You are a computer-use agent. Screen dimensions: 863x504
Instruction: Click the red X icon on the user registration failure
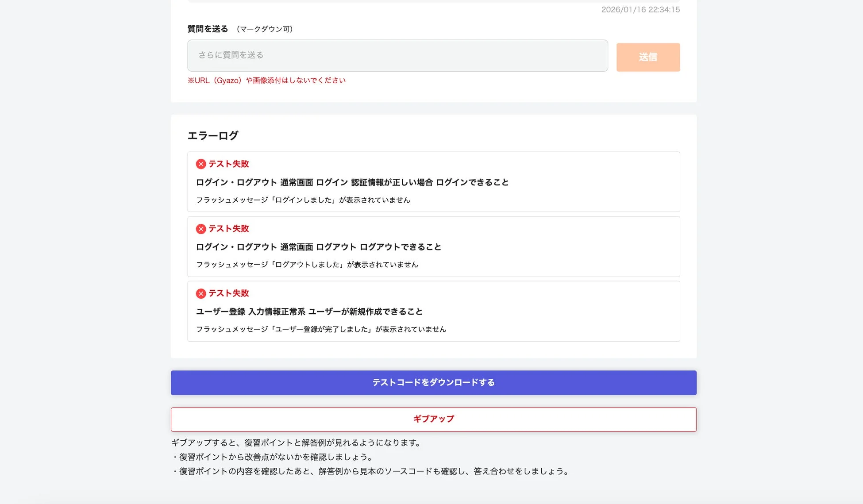201,293
